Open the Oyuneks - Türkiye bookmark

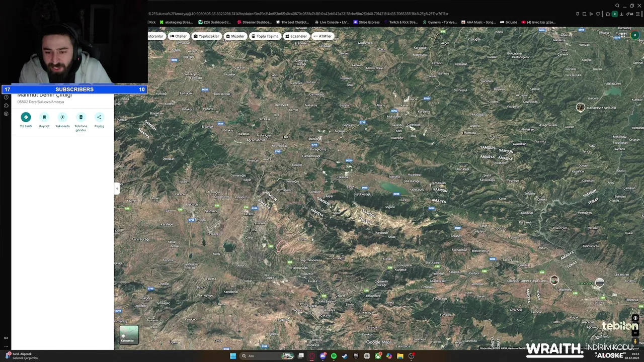(x=439, y=22)
